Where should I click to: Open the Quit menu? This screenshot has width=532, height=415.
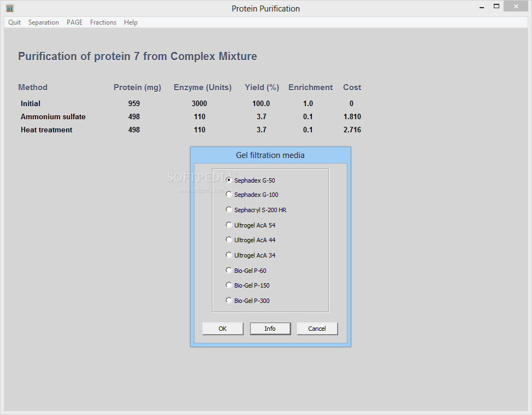pyautogui.click(x=14, y=22)
